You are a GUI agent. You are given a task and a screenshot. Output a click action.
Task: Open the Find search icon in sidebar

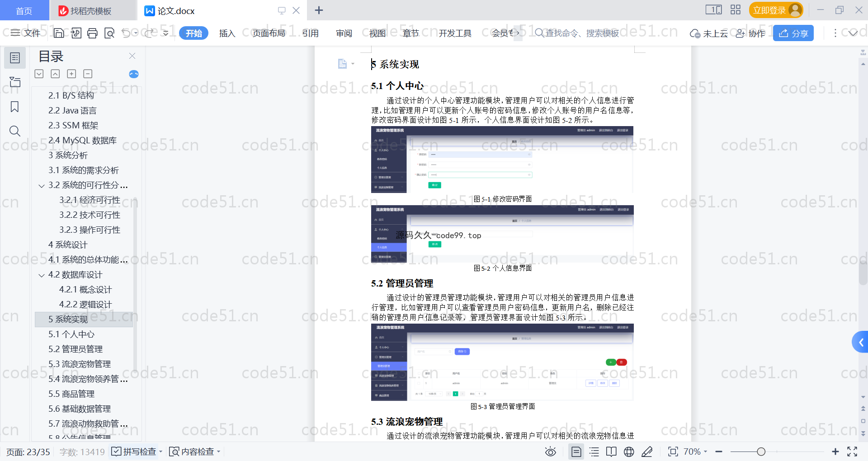click(15, 131)
